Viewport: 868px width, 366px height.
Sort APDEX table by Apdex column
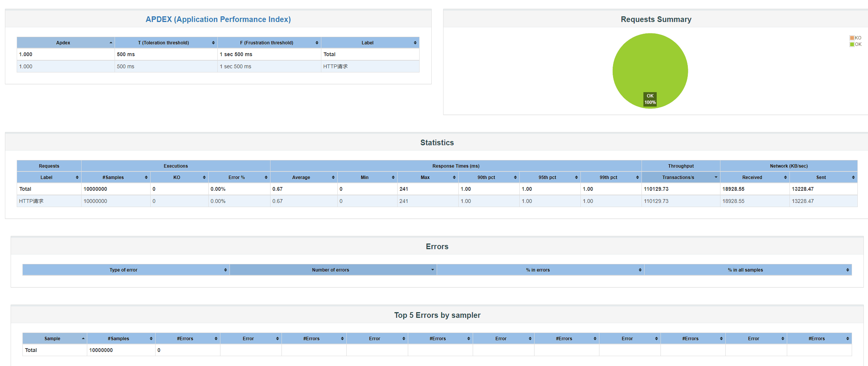click(x=66, y=42)
